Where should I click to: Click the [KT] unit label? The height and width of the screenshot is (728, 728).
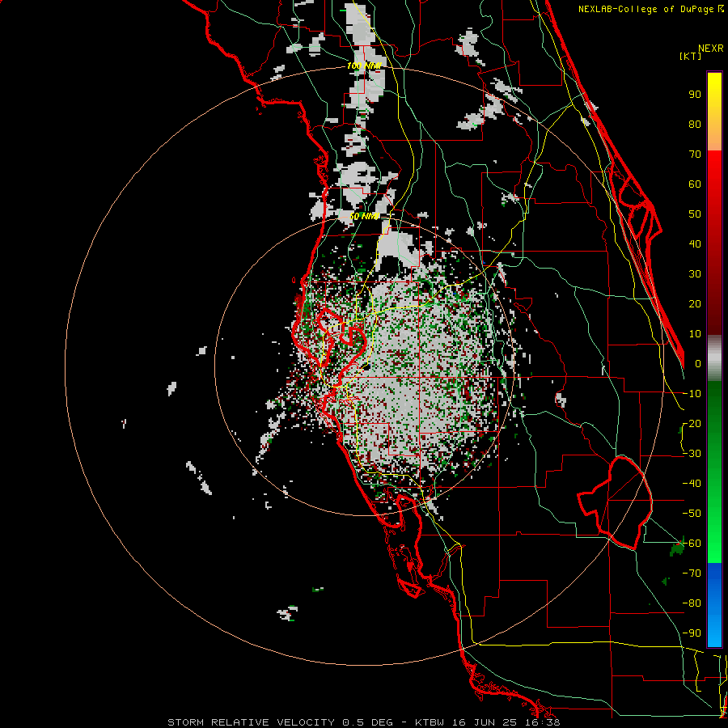click(691, 56)
